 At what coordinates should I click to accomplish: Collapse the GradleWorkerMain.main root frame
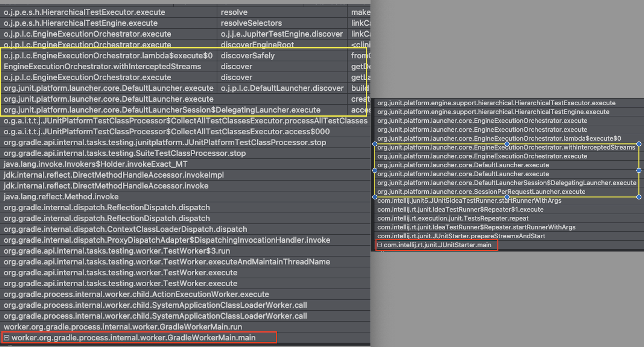pyautogui.click(x=7, y=338)
